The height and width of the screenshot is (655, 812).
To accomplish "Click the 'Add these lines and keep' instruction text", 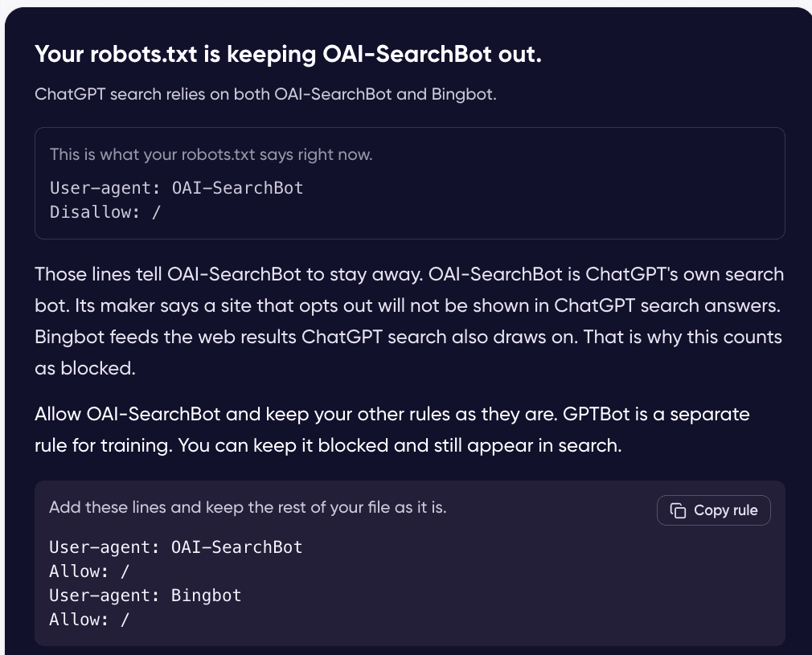I will pos(248,507).
